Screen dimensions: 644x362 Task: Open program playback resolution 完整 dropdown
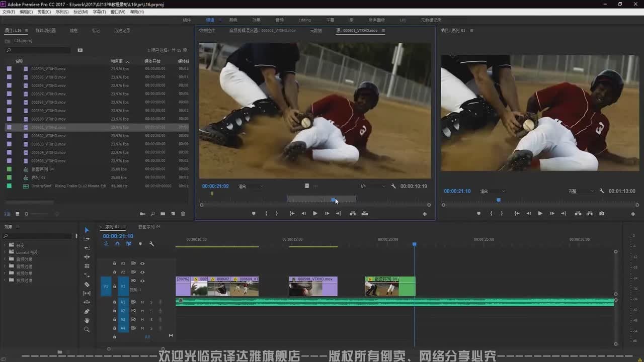point(581,191)
